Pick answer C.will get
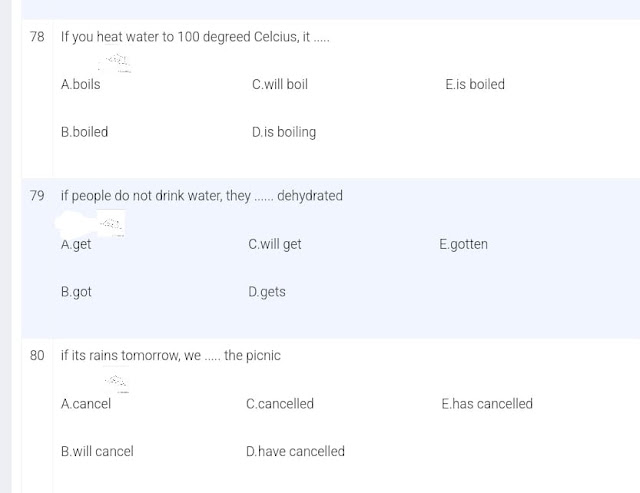 (x=274, y=244)
